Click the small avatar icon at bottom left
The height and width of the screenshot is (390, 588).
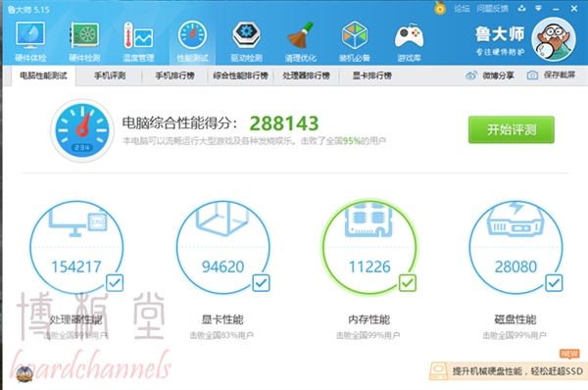click(24, 374)
